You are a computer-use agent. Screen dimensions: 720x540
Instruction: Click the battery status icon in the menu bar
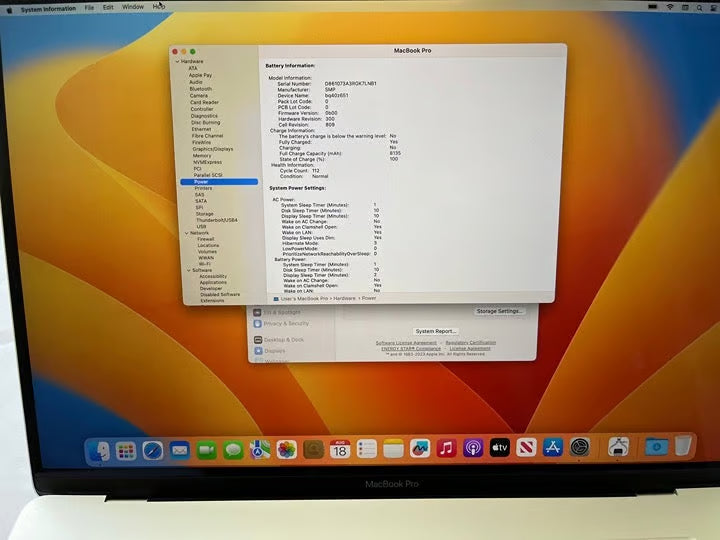coord(652,7)
